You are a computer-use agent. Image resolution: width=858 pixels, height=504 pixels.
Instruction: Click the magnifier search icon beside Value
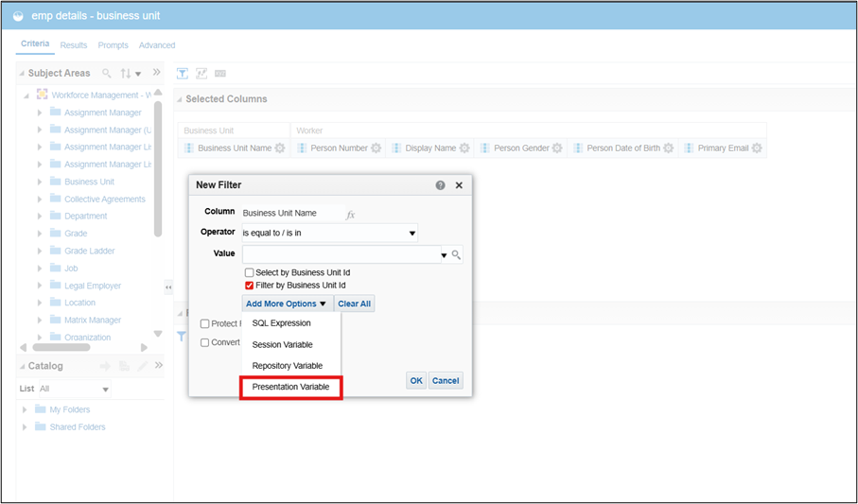click(456, 255)
